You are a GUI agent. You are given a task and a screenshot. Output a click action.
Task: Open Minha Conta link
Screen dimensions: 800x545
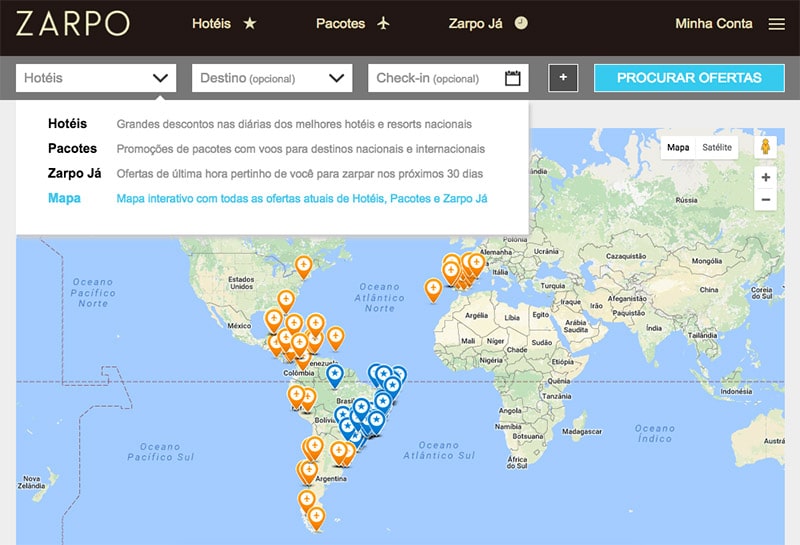(714, 24)
